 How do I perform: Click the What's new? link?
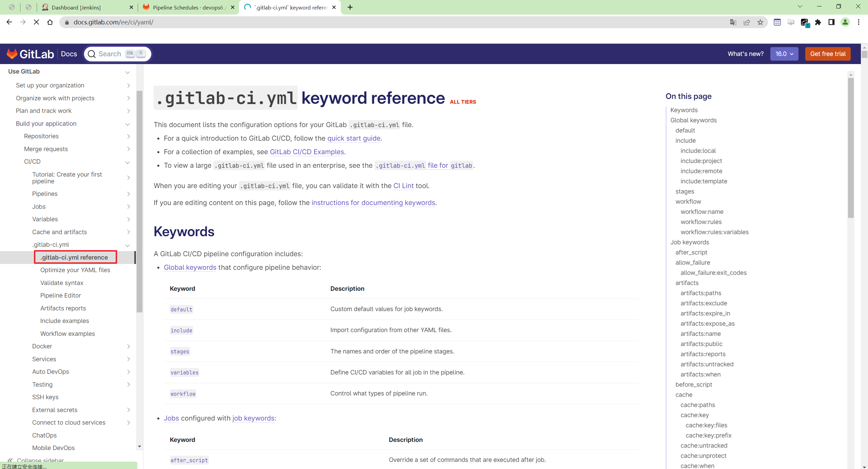[x=746, y=54]
